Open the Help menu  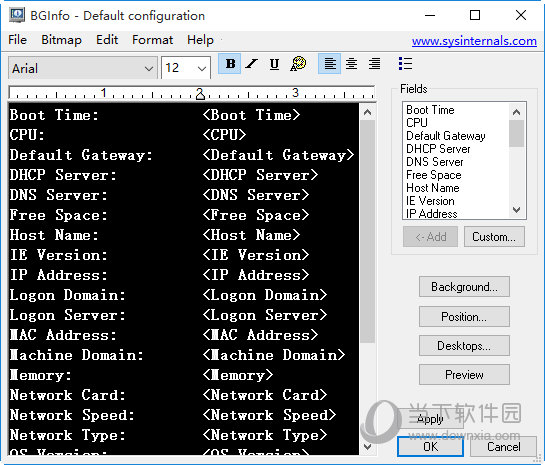tap(200, 40)
